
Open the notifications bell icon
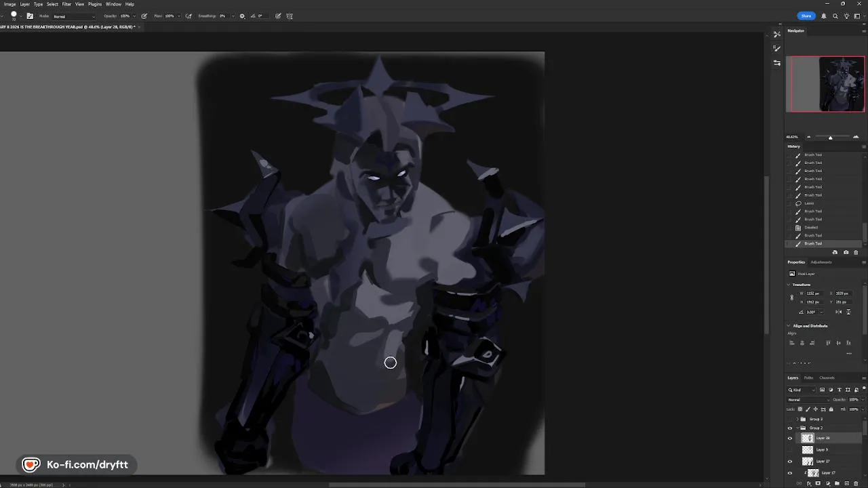click(x=824, y=16)
